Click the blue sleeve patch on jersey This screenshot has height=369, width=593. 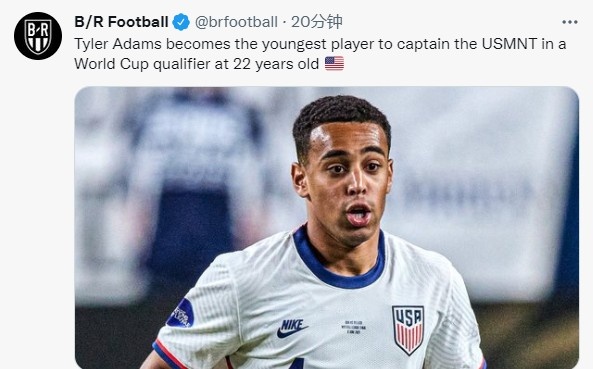tap(181, 313)
